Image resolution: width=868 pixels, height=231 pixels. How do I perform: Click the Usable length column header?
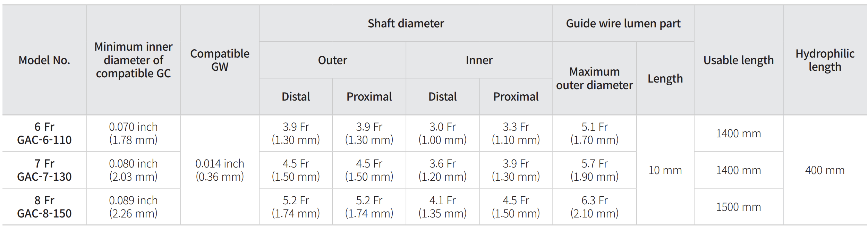[738, 60]
